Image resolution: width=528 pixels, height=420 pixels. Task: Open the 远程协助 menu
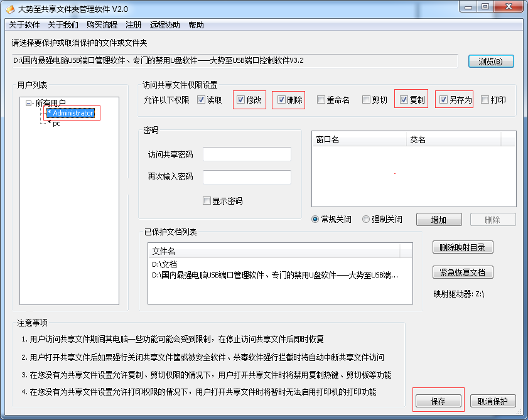coord(164,25)
